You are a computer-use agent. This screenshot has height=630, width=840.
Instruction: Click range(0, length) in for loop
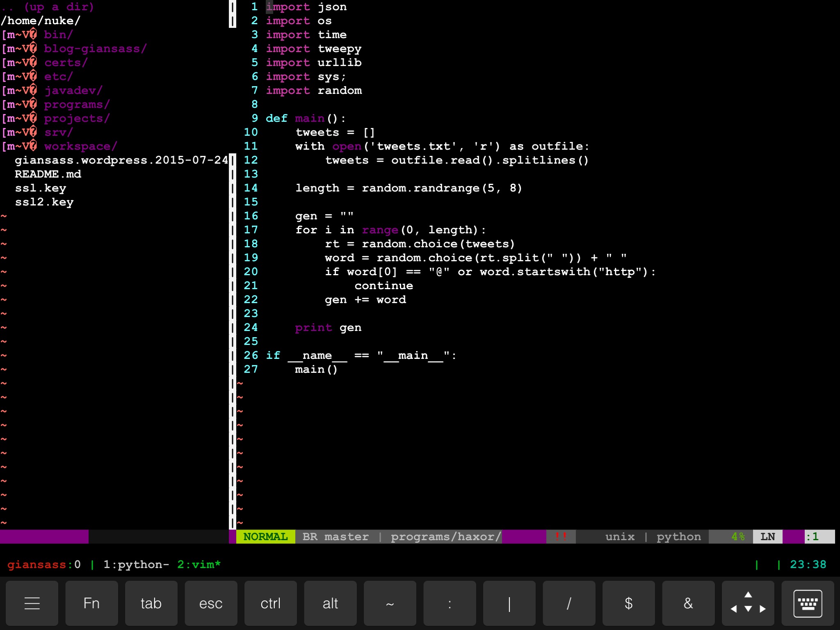[x=420, y=230]
